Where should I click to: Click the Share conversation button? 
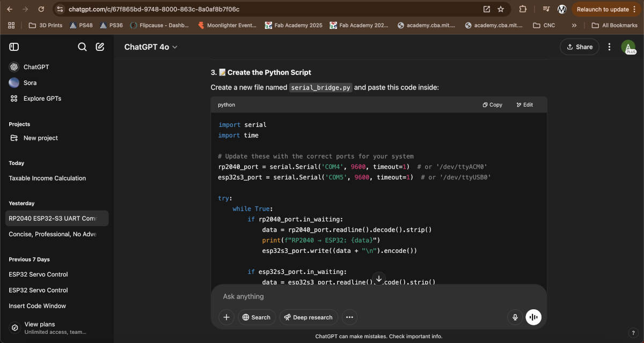[x=580, y=47]
